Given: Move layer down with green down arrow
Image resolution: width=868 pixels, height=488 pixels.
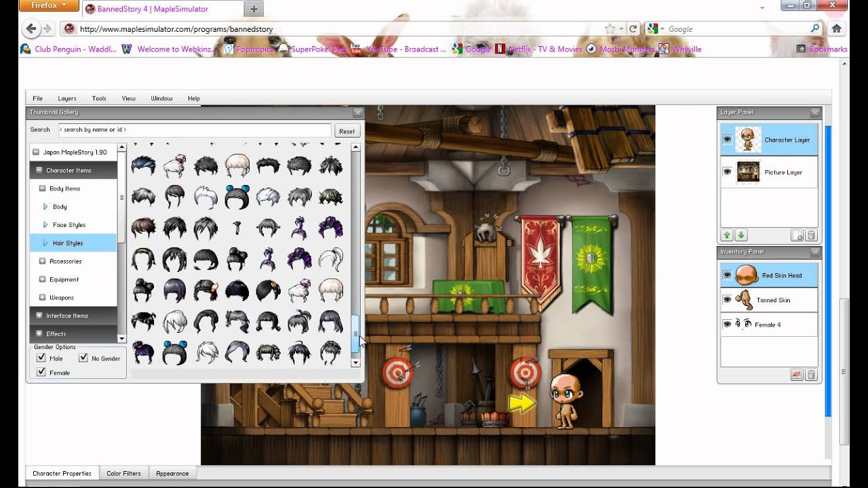Looking at the screenshot, I should click(741, 235).
